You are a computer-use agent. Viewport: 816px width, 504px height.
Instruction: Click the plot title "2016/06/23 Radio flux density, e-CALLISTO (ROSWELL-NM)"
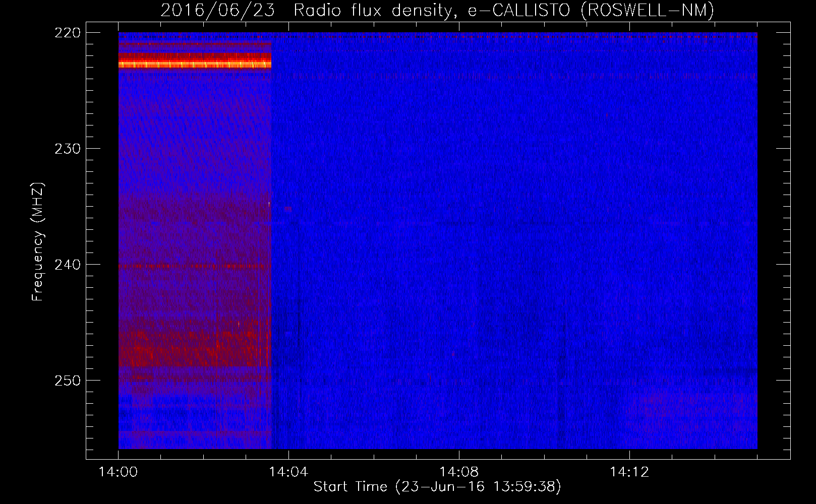pos(437,11)
